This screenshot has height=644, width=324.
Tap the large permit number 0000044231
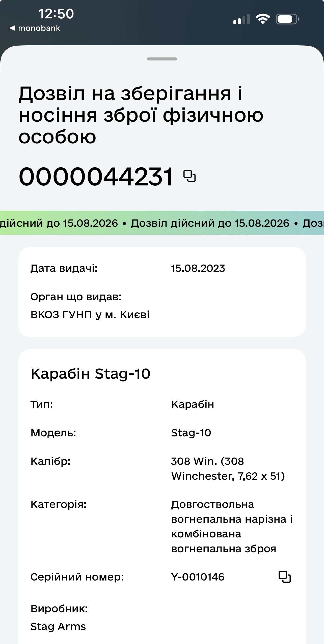tap(96, 176)
